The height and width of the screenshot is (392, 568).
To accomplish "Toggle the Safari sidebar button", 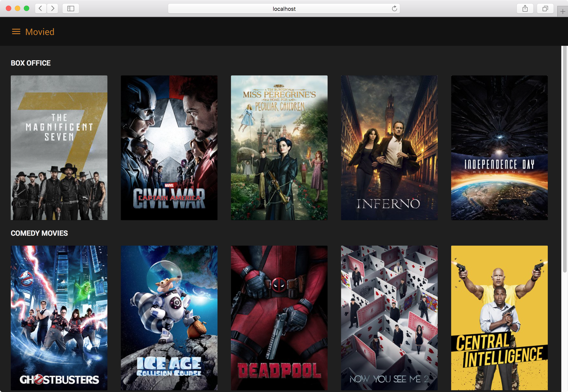I will [71, 9].
